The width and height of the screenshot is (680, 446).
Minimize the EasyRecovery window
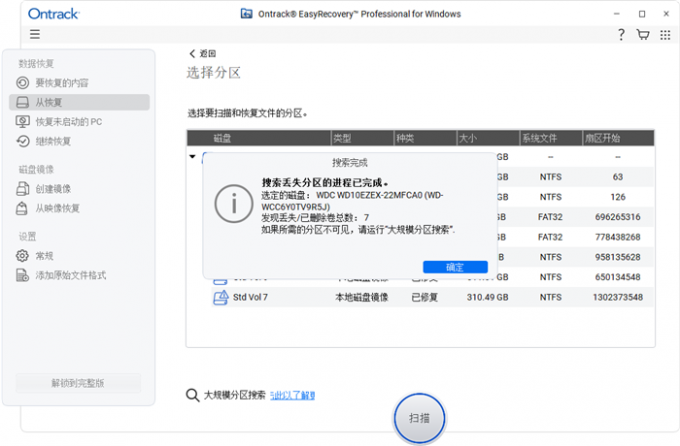[616, 14]
